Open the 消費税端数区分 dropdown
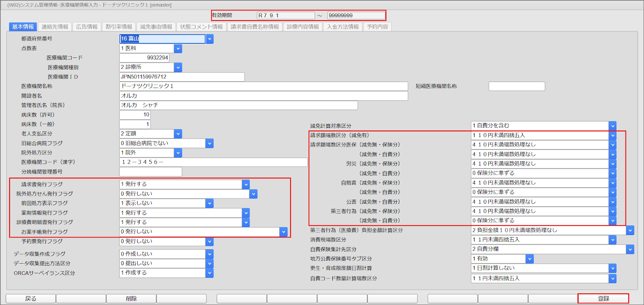Screen dimensions: 644x305 613,240
